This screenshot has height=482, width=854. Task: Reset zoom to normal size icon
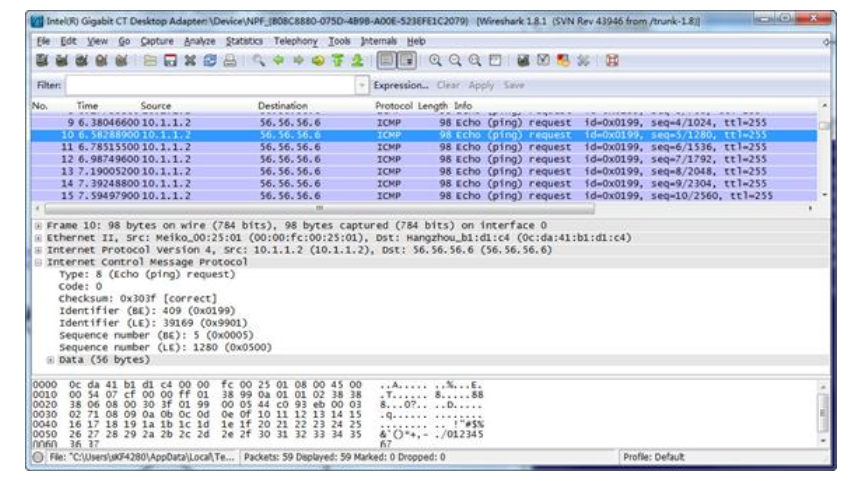(x=475, y=60)
